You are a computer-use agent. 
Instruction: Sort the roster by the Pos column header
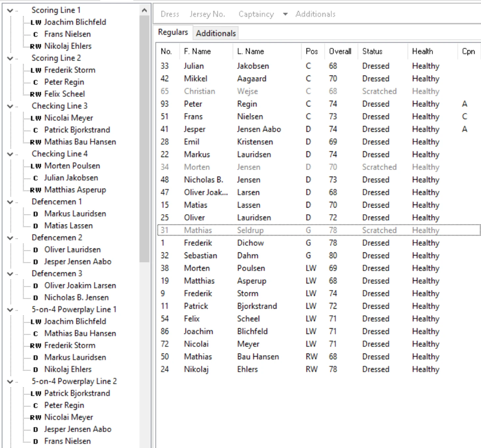(x=313, y=51)
